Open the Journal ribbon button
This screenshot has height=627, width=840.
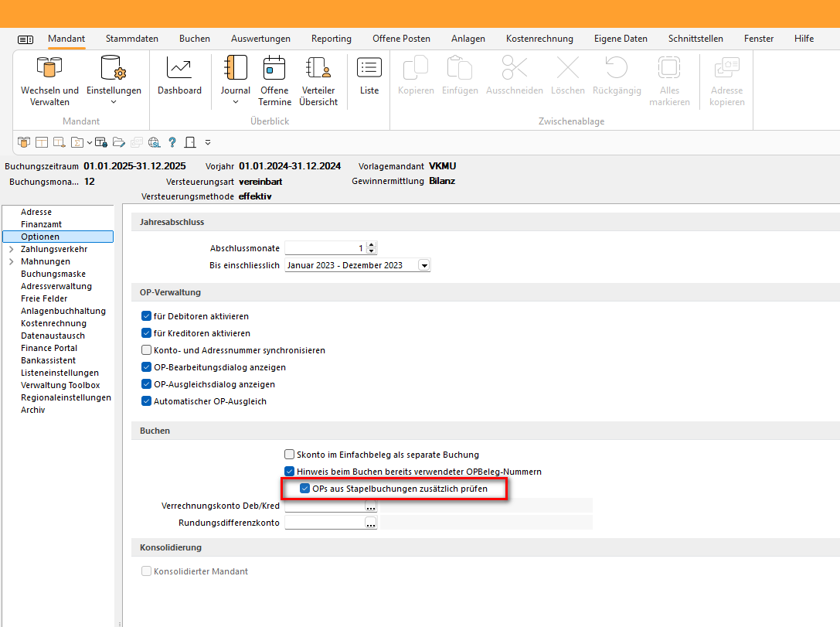(x=235, y=81)
